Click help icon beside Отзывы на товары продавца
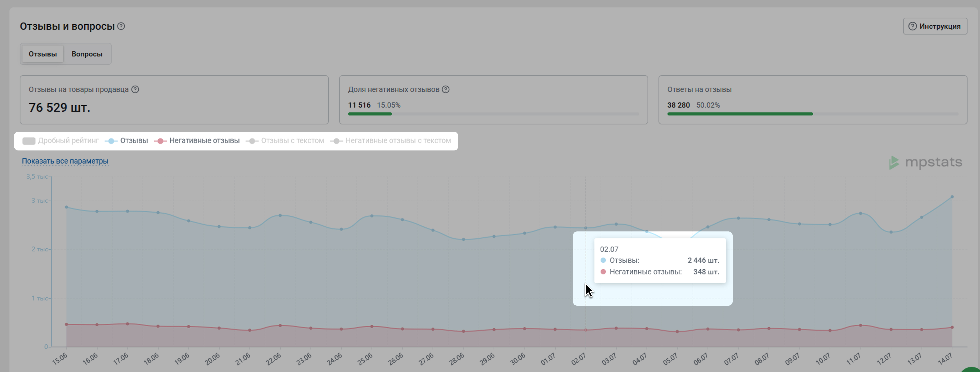 click(135, 90)
